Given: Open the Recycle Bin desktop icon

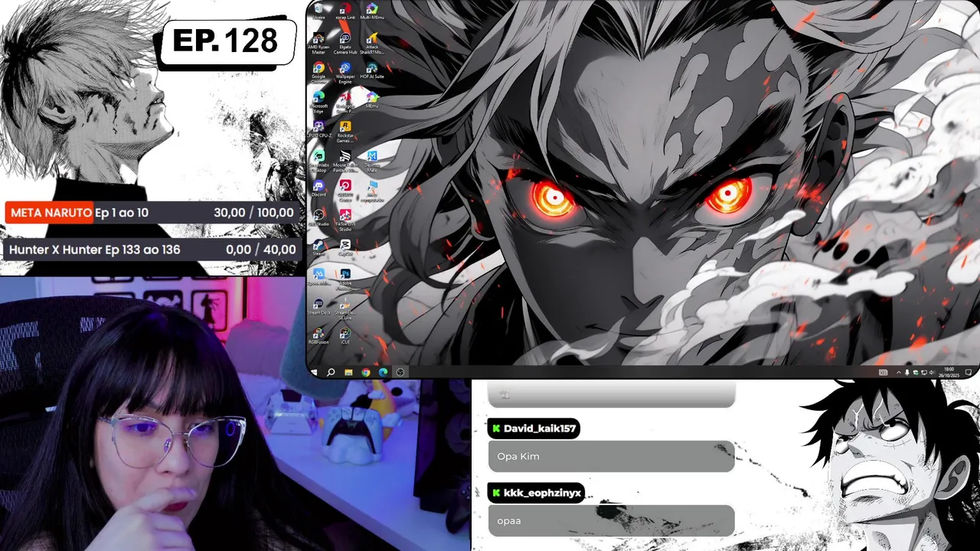Looking at the screenshot, I should pos(318,11).
